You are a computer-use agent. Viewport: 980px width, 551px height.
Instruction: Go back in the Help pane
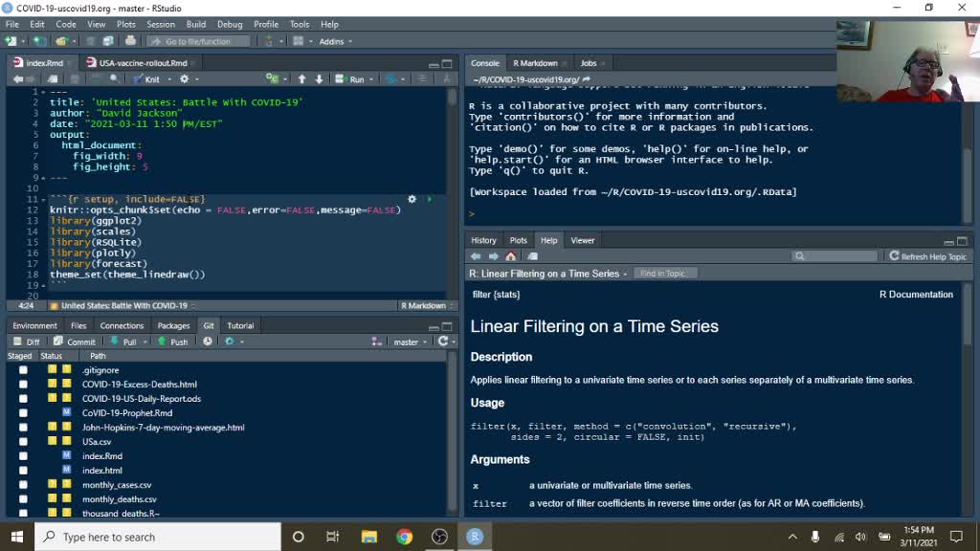click(476, 256)
